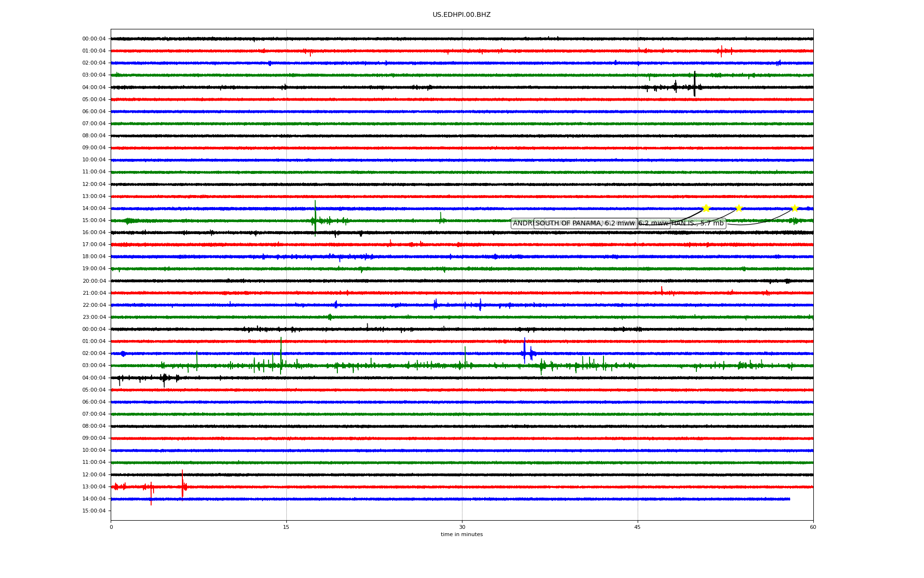Screen dimensions: 924x578
Task: Click the rightmost yellow earthquake star marker
Action: [795, 208]
